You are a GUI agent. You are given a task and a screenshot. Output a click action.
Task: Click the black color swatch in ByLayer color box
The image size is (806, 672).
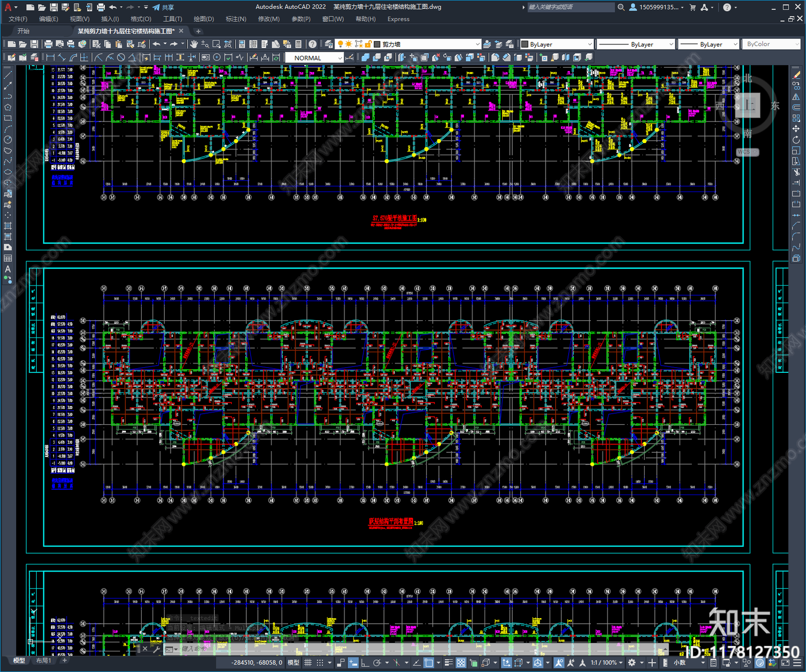(524, 44)
